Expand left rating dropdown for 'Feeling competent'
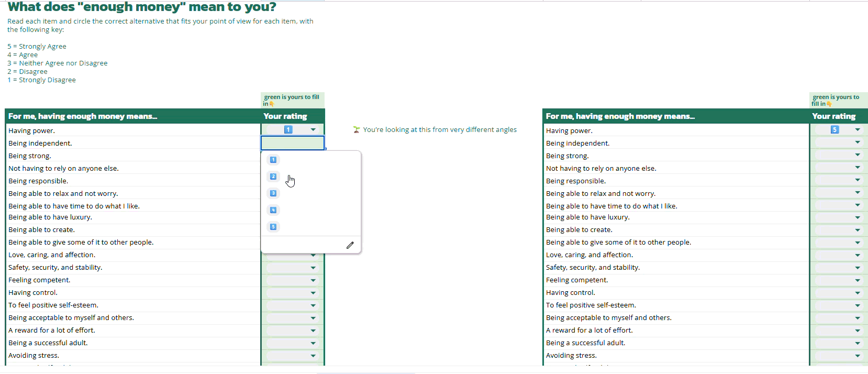This screenshot has height=374, width=868. (313, 280)
